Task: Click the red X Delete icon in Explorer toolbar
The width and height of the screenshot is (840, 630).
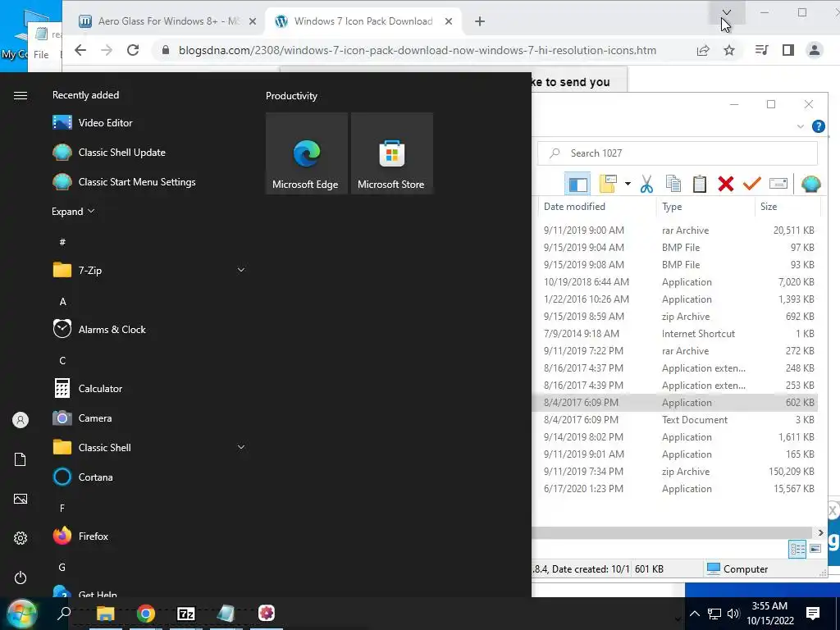Action: tap(725, 184)
